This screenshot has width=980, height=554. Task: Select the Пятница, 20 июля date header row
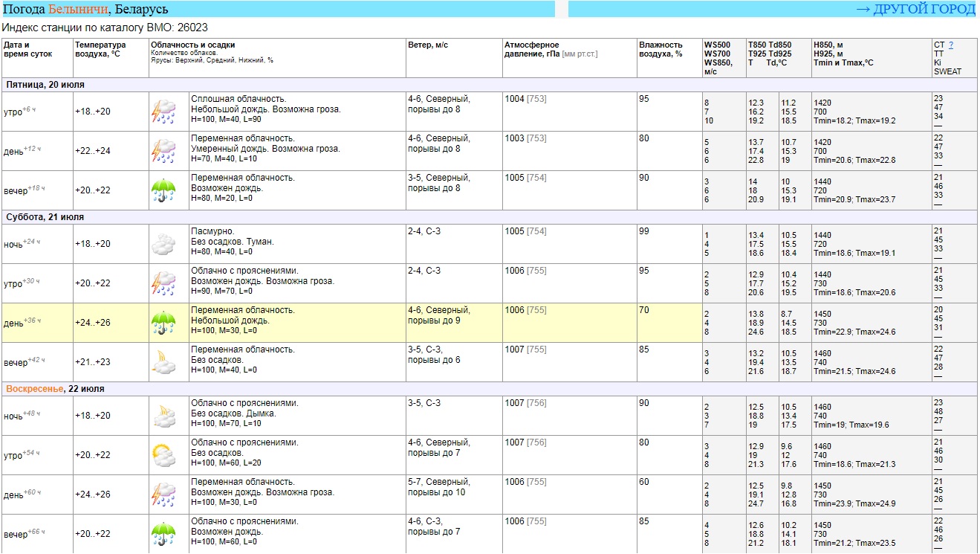pos(45,85)
